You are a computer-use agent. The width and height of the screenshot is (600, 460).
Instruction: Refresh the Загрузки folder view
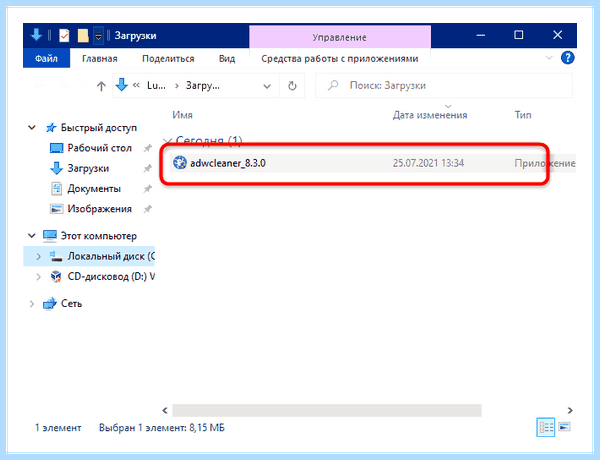click(292, 86)
